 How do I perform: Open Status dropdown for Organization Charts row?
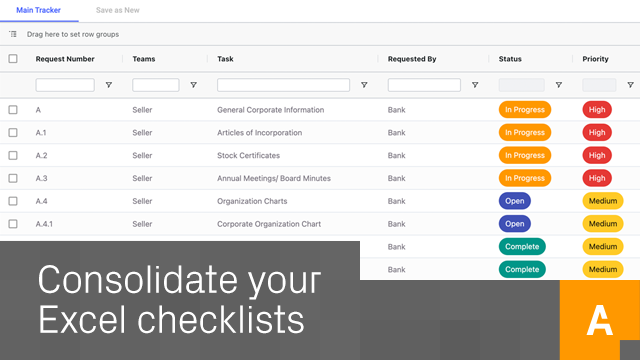[515, 201]
